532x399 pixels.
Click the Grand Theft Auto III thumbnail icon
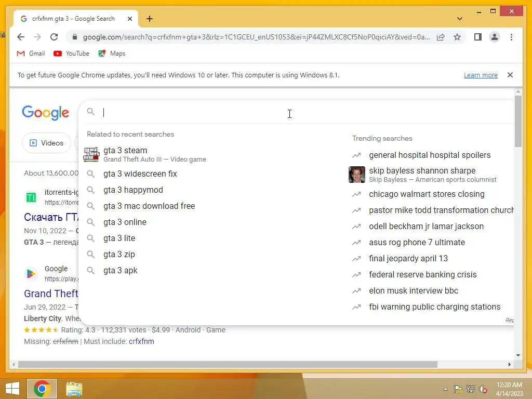[x=91, y=155]
